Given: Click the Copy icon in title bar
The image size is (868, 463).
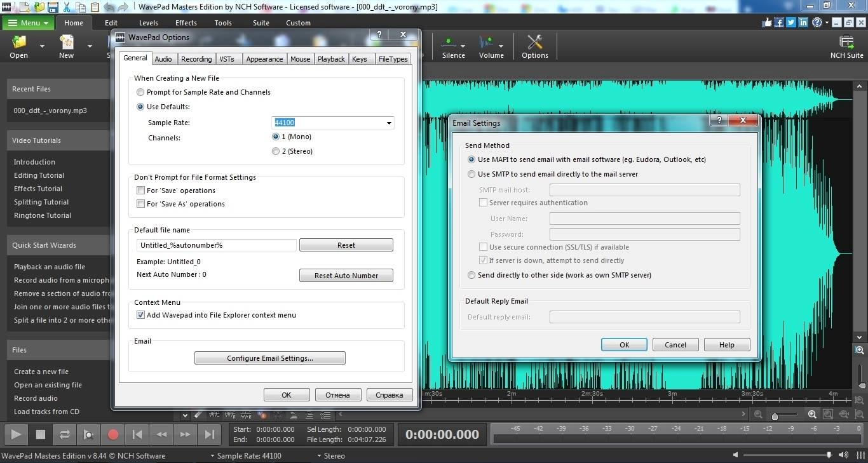Looking at the screenshot, I should (x=81, y=7).
